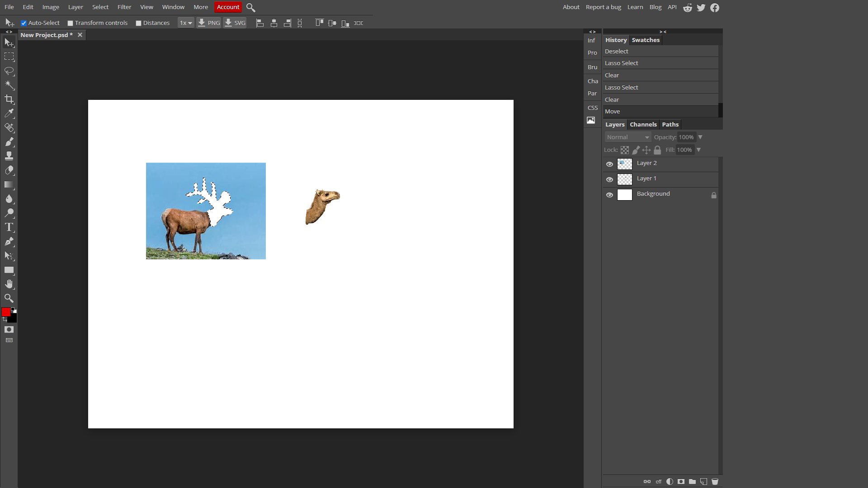Select the Text tool

point(9,227)
